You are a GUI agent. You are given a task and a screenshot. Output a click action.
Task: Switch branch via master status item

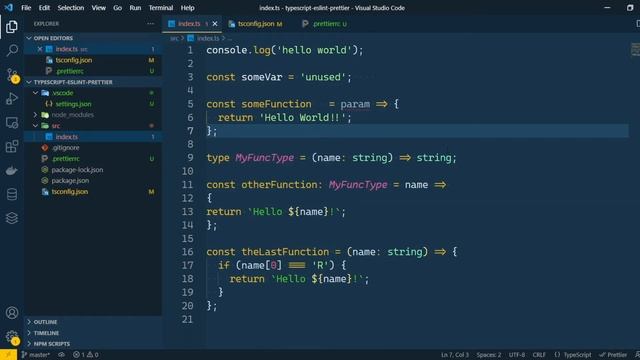coord(36,355)
